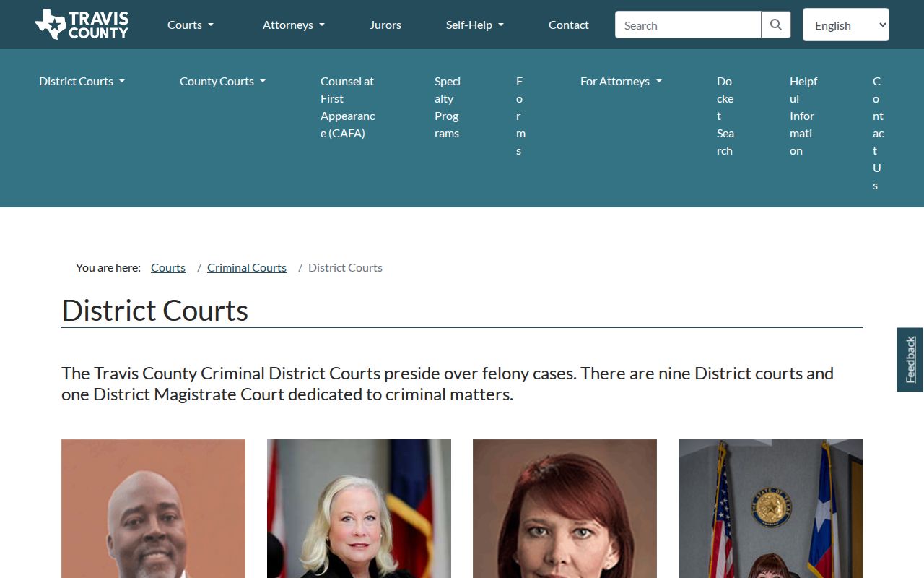Open Docket Search

click(x=725, y=116)
